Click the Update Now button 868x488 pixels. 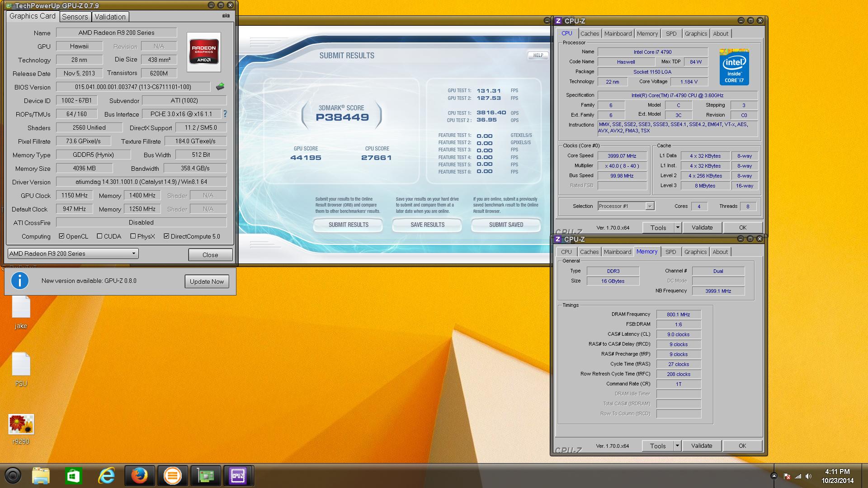tap(207, 281)
